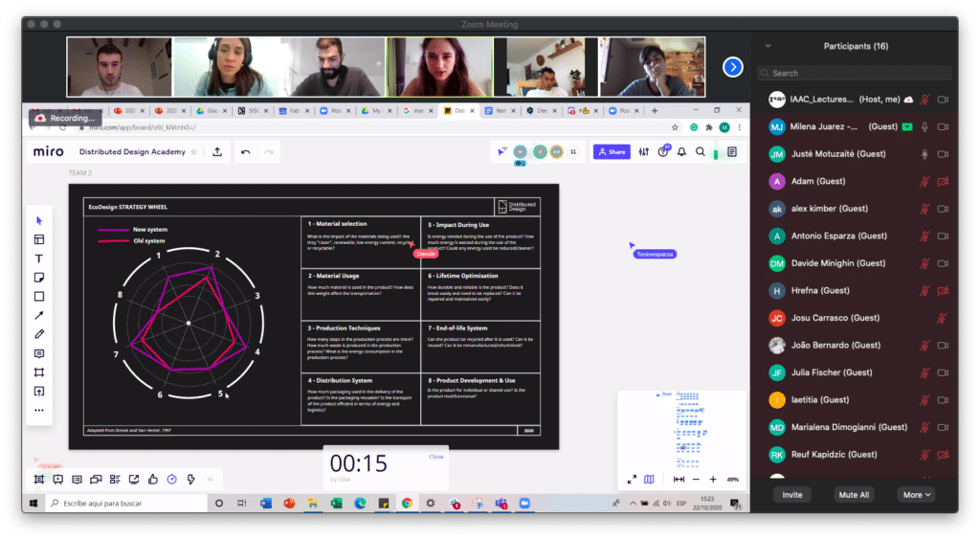Click Close on the timer popup

pyautogui.click(x=436, y=457)
